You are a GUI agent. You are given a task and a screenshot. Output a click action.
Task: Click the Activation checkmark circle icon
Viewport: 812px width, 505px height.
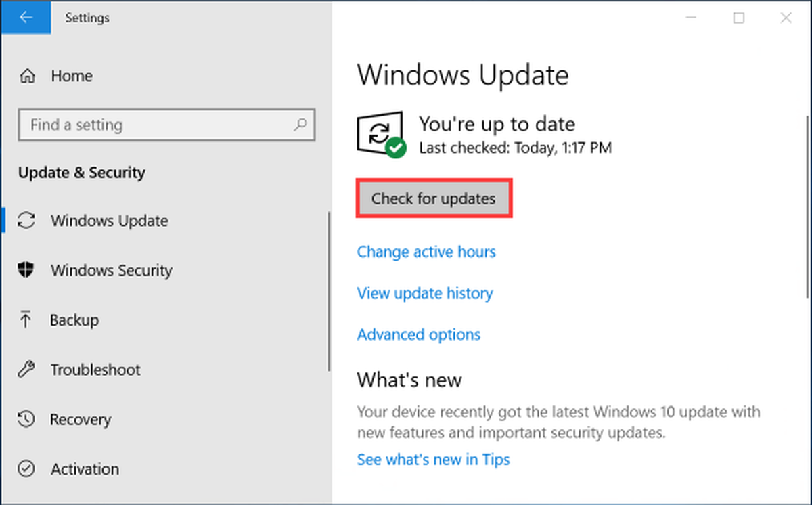coord(26,468)
